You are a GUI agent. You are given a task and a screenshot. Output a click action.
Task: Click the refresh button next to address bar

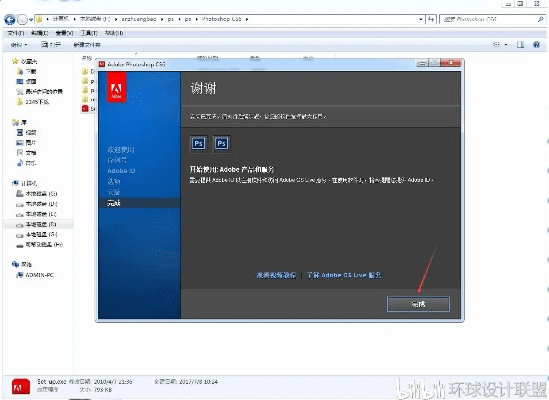431,19
